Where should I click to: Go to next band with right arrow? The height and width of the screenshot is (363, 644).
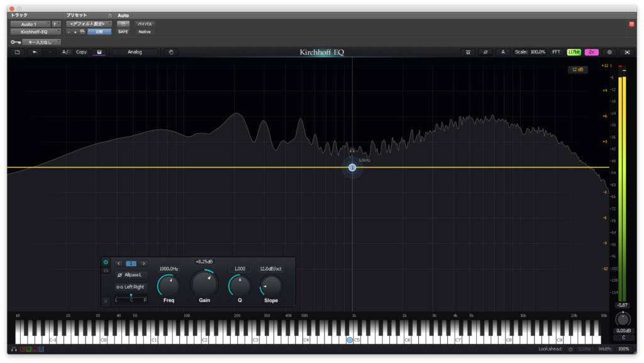(143, 264)
